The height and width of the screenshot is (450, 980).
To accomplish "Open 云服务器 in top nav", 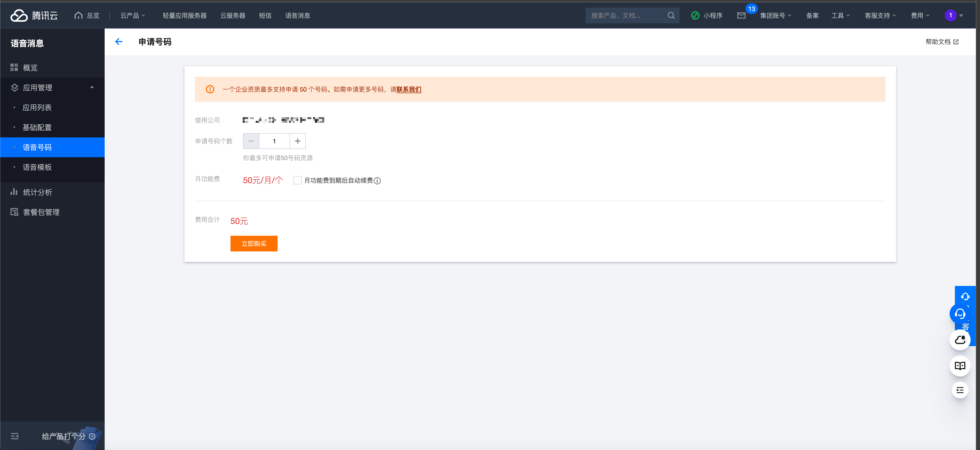I will [233, 16].
